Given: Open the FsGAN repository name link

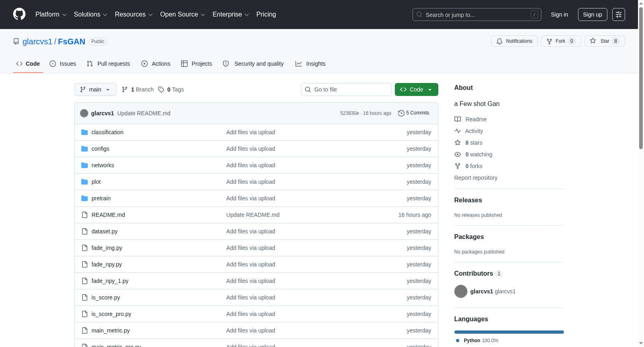Looking at the screenshot, I should click(72, 42).
